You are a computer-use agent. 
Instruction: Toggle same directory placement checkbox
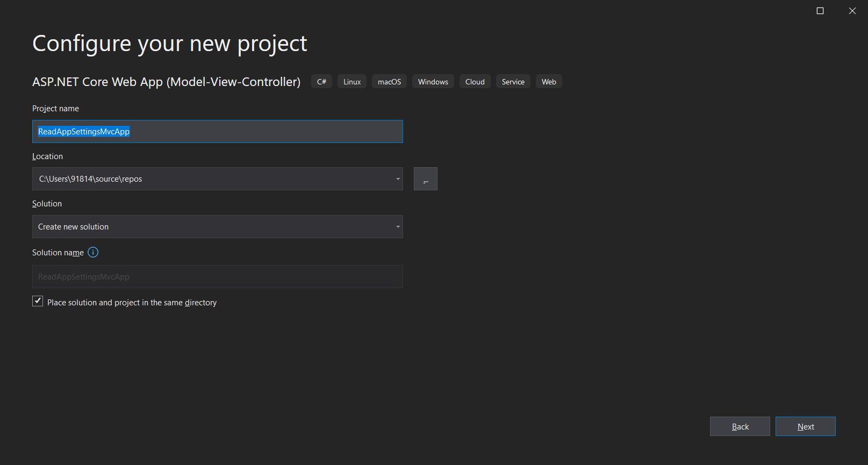click(x=38, y=301)
